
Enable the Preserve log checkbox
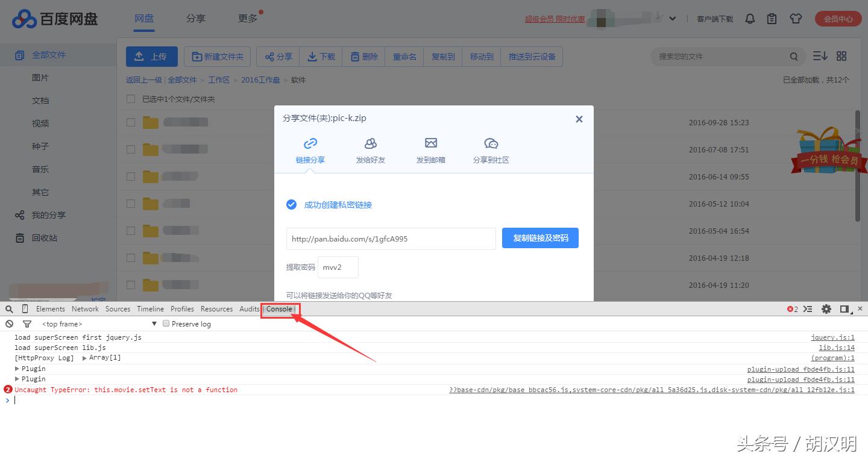coord(166,323)
